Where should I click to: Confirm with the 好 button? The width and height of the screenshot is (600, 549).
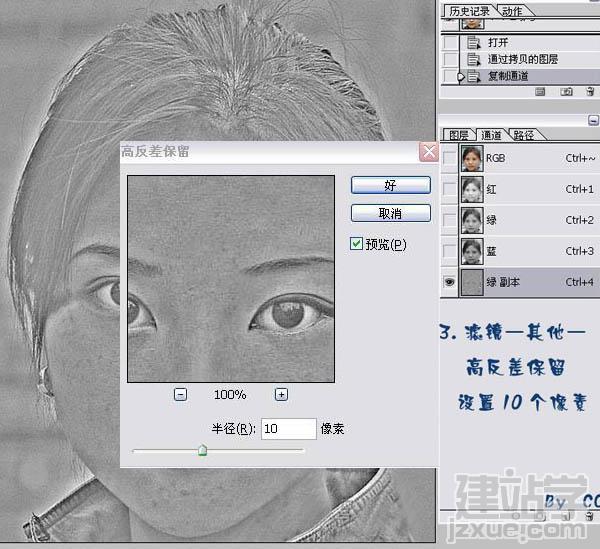pos(391,185)
